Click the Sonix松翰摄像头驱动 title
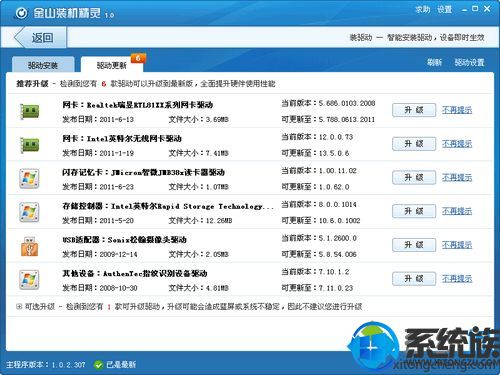This screenshot has height=375, width=500. click(x=124, y=240)
